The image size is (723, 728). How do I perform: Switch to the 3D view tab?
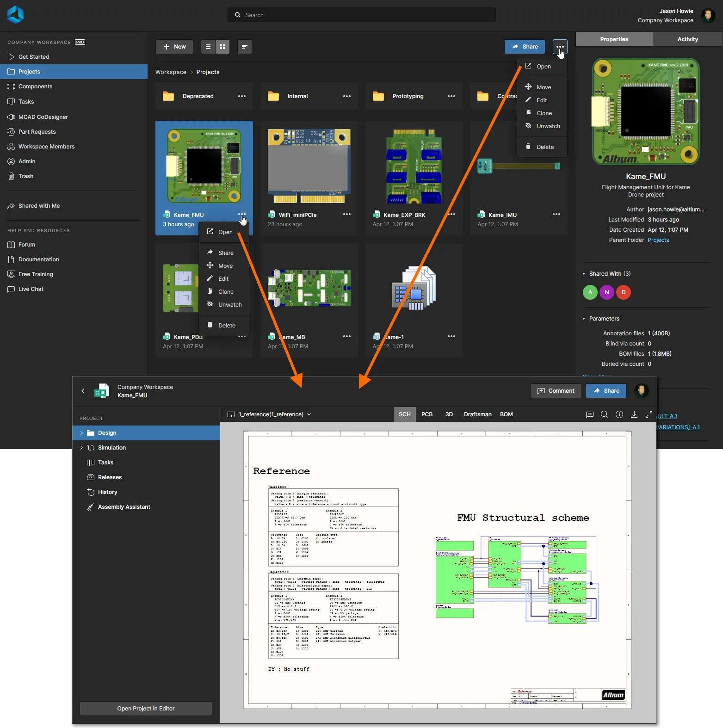tap(449, 414)
